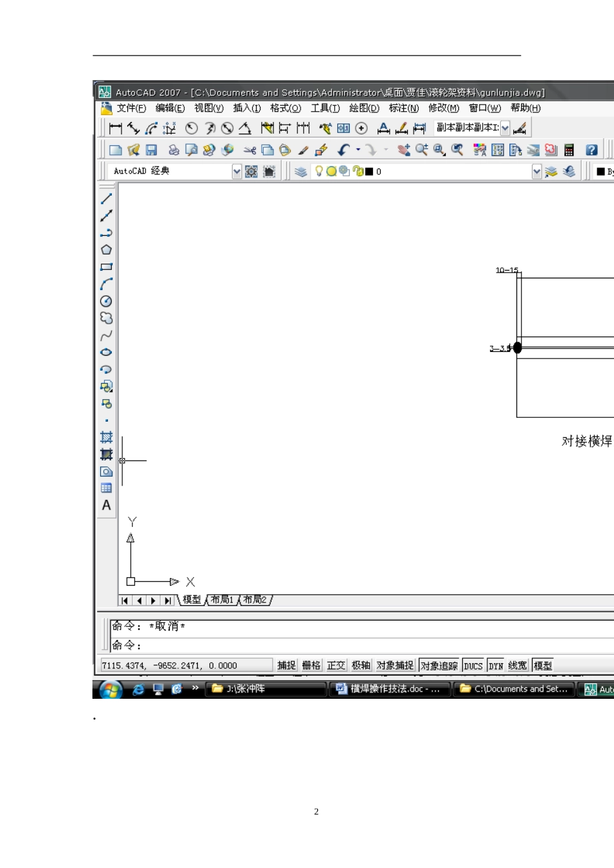This screenshot has width=614, height=868.
Task: Click the Plot printer icon
Action: (x=173, y=150)
